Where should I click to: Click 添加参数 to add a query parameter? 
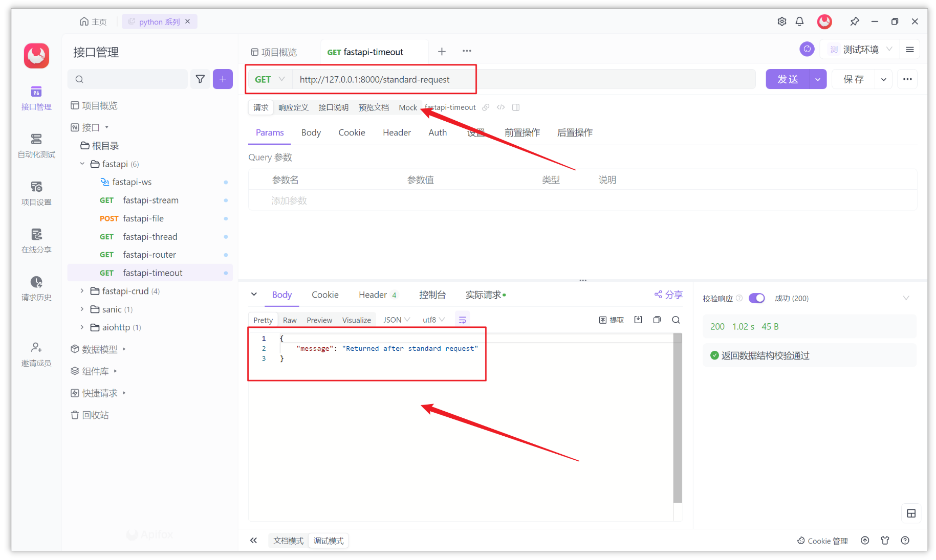(289, 200)
